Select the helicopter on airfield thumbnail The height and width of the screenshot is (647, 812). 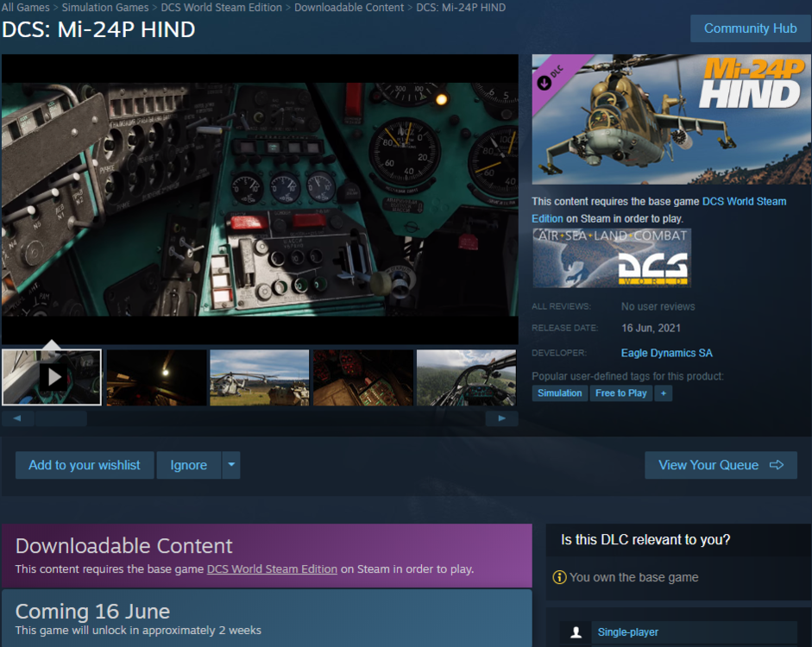tap(260, 377)
